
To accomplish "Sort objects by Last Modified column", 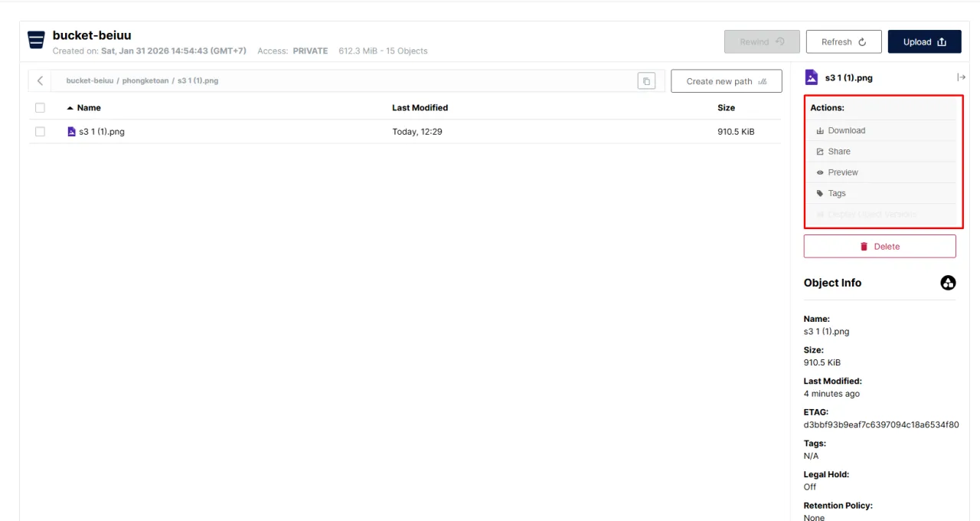I will pos(420,108).
